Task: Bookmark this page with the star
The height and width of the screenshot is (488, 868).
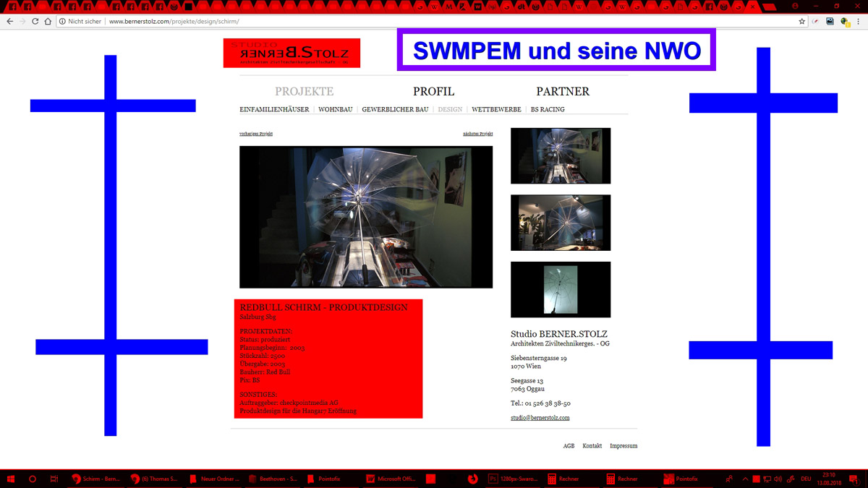Action: tap(802, 22)
